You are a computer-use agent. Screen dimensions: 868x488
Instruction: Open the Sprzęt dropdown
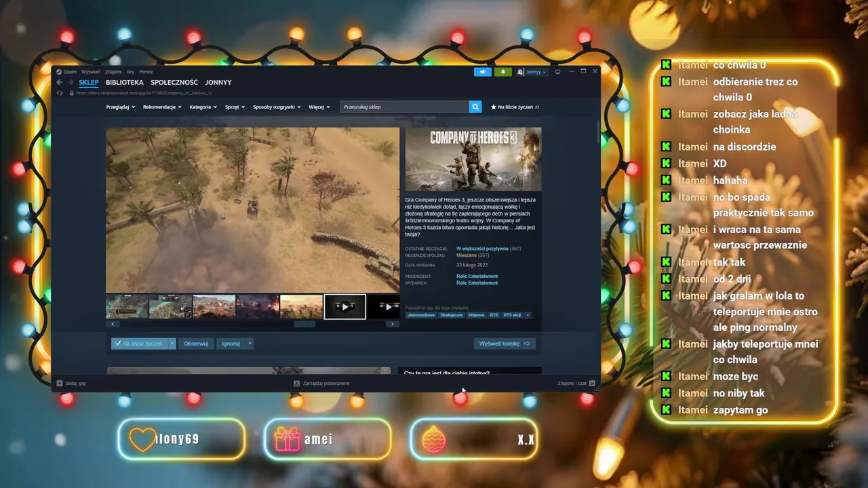tap(235, 107)
